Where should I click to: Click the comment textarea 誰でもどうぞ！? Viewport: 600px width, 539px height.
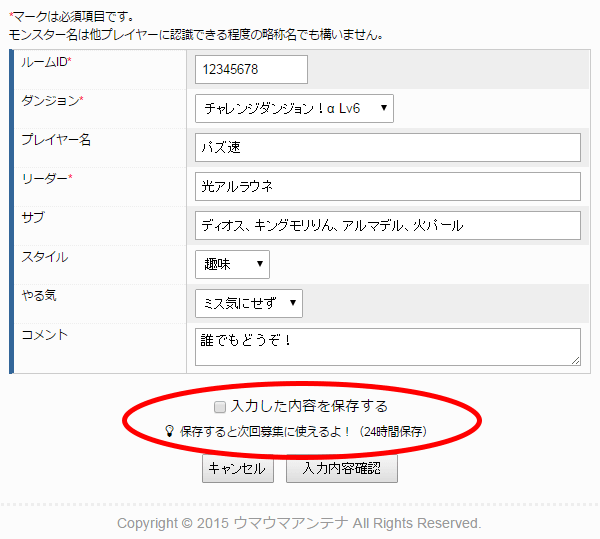388,347
